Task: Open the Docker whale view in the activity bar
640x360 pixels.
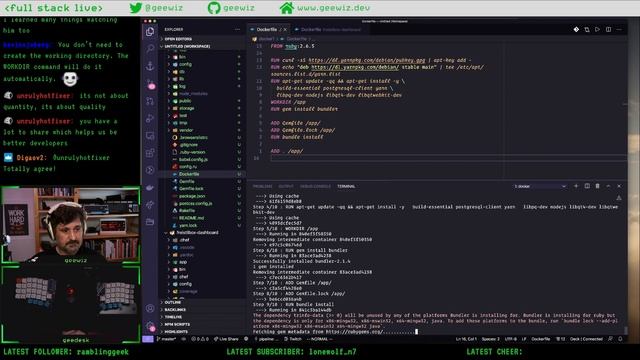Action: pos(150,188)
